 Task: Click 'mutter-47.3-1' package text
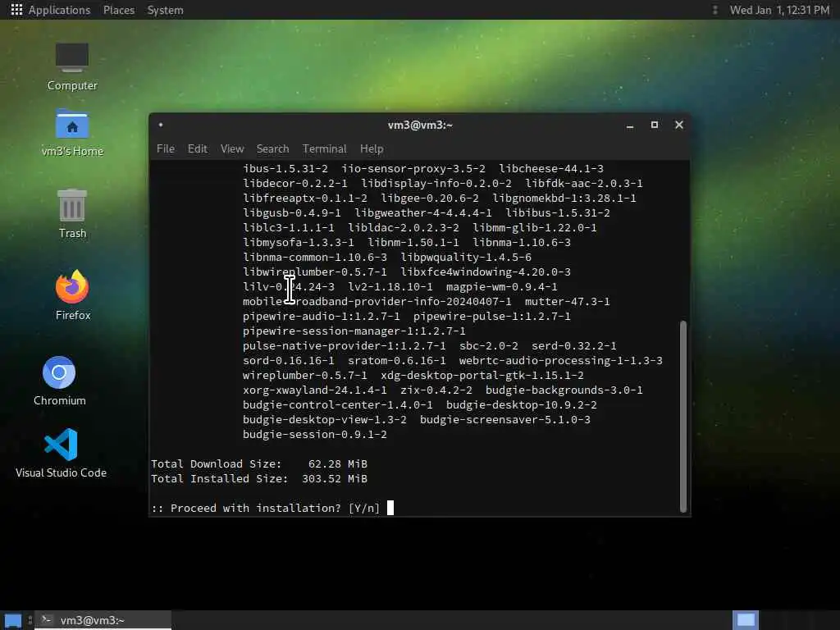pyautogui.click(x=568, y=302)
